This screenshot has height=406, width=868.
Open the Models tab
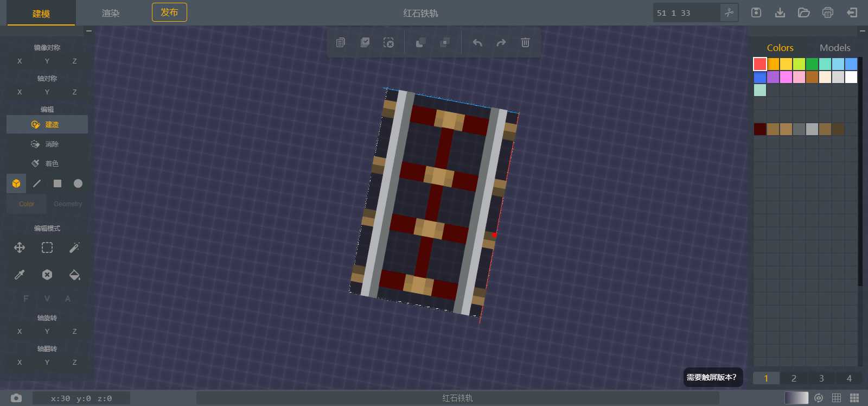click(x=835, y=48)
